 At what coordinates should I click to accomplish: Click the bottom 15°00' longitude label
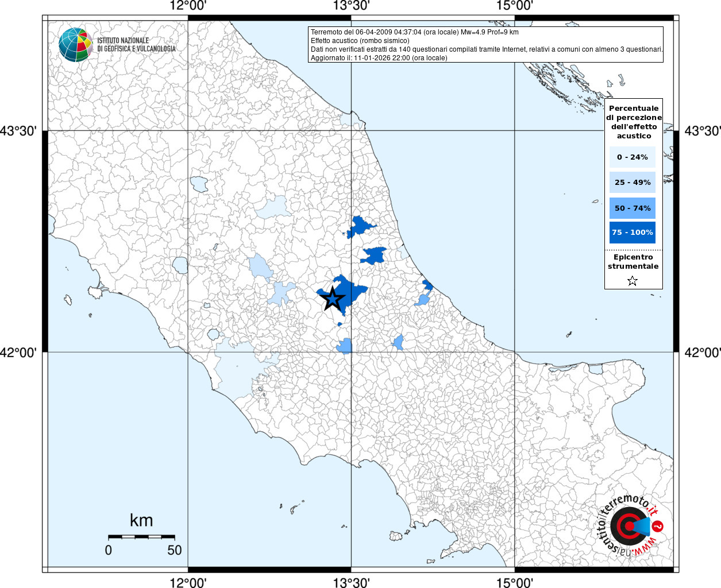point(514,583)
